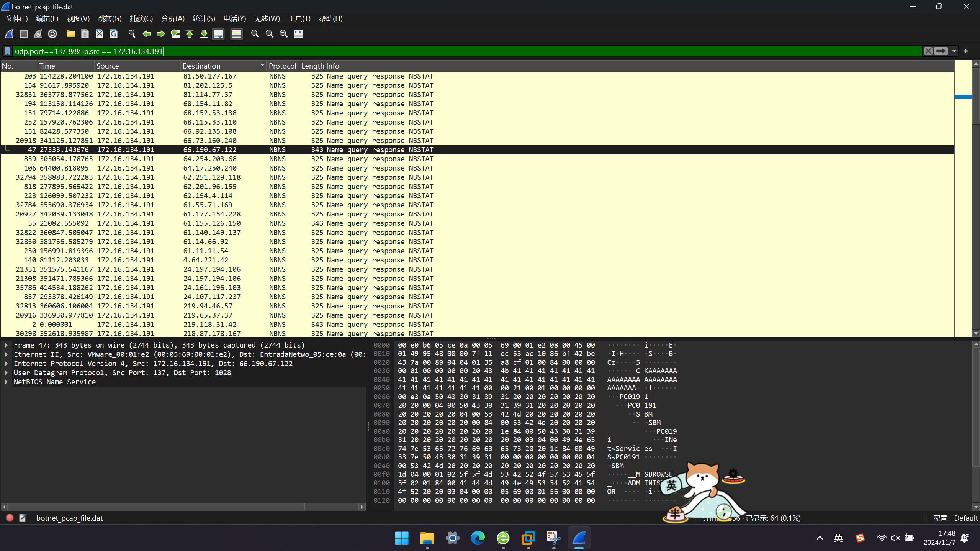This screenshot has width=980, height=551.
Task: Open a capture file via the folder icon
Action: point(70,34)
